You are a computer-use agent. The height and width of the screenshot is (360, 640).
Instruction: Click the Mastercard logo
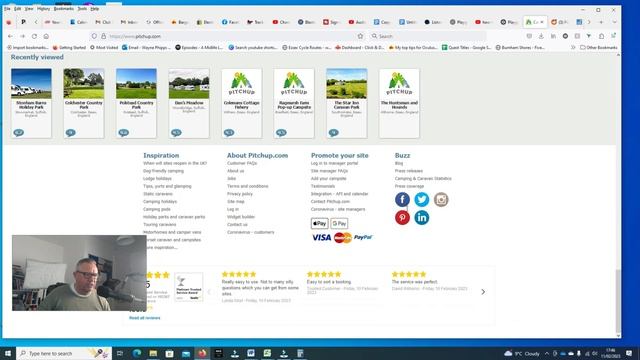click(342, 238)
